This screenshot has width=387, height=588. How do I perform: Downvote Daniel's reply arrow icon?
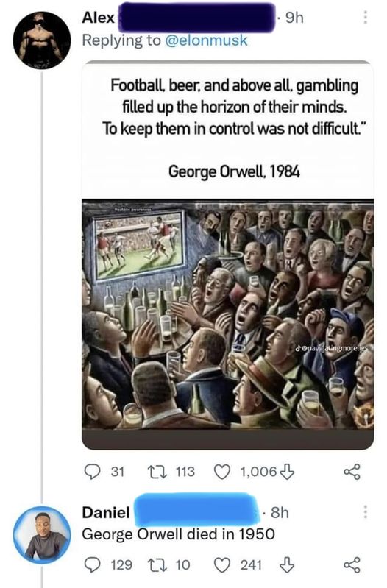pos(287,564)
